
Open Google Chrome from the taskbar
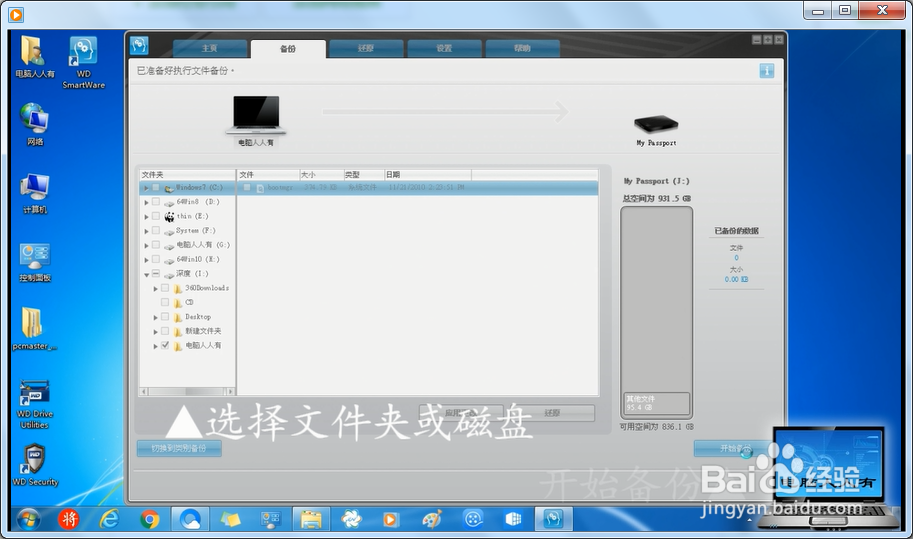coord(150,519)
